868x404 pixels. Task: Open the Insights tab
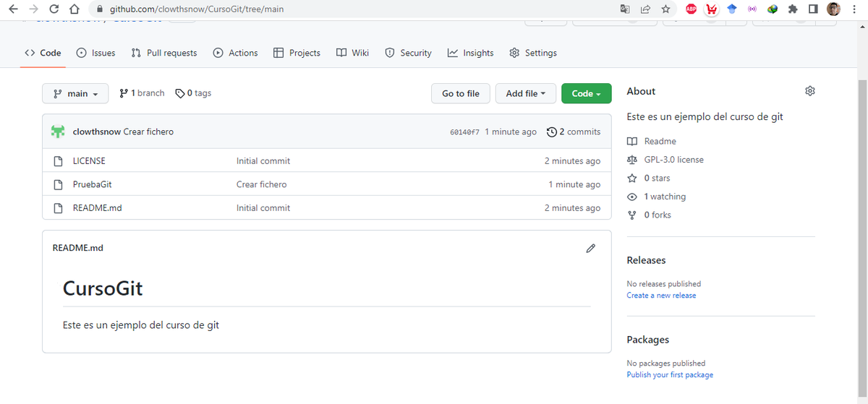pos(470,53)
